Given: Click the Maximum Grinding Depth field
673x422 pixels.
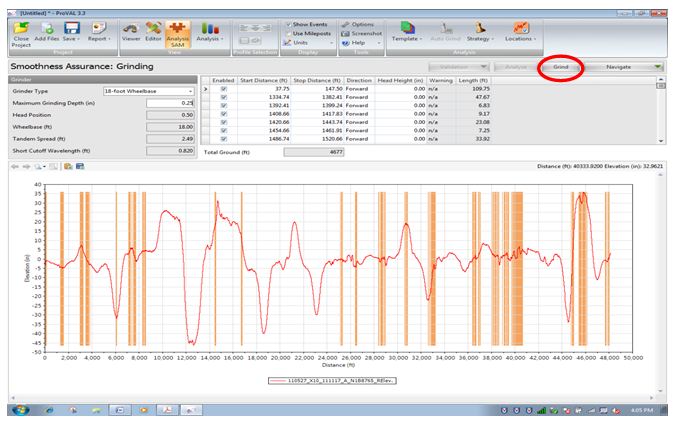Looking at the screenshot, I should tap(170, 103).
